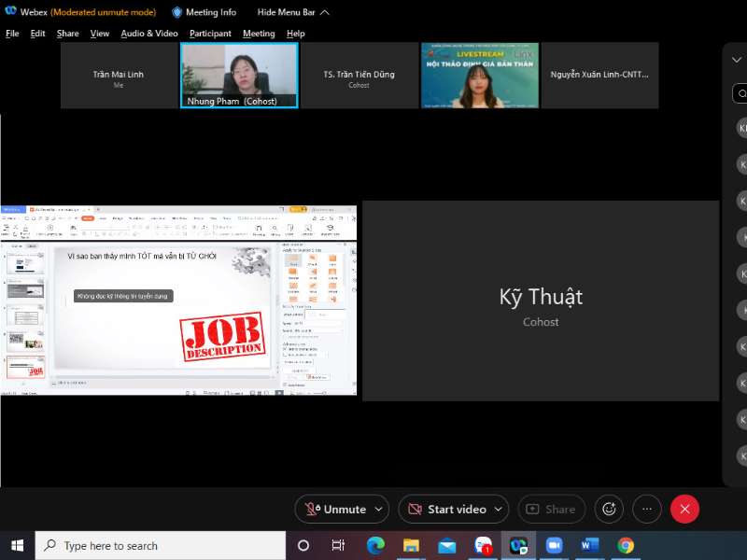Click the red leave meeting button
This screenshot has width=747, height=560.
[x=684, y=509]
